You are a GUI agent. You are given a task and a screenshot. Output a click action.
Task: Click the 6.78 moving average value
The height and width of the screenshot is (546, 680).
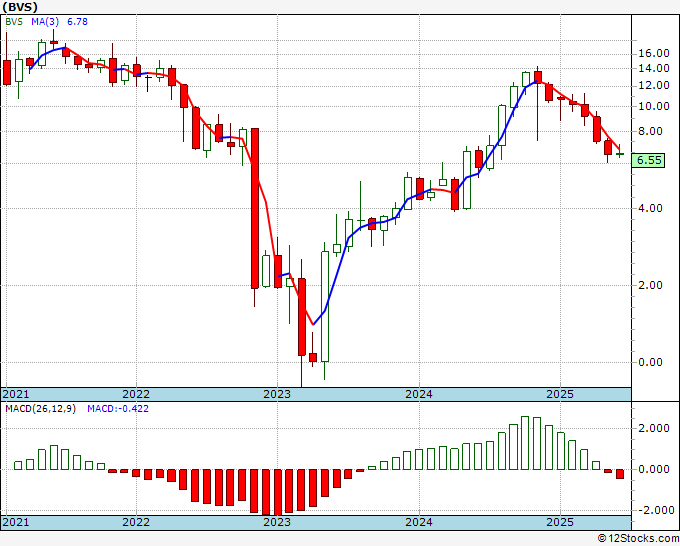click(77, 21)
